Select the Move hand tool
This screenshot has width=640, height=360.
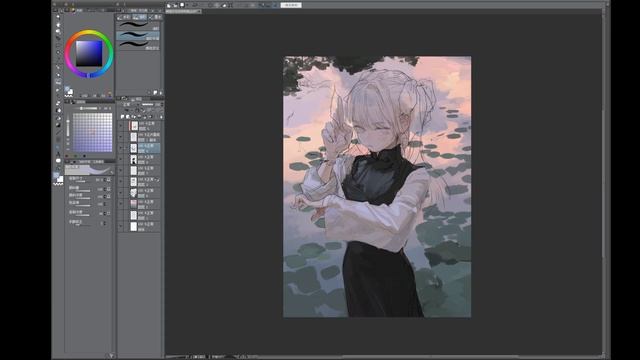58,24
